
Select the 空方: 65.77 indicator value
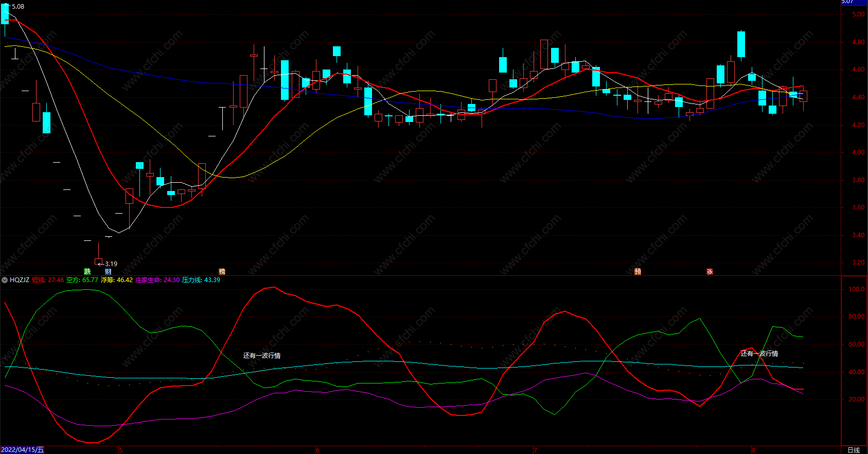(x=82, y=280)
